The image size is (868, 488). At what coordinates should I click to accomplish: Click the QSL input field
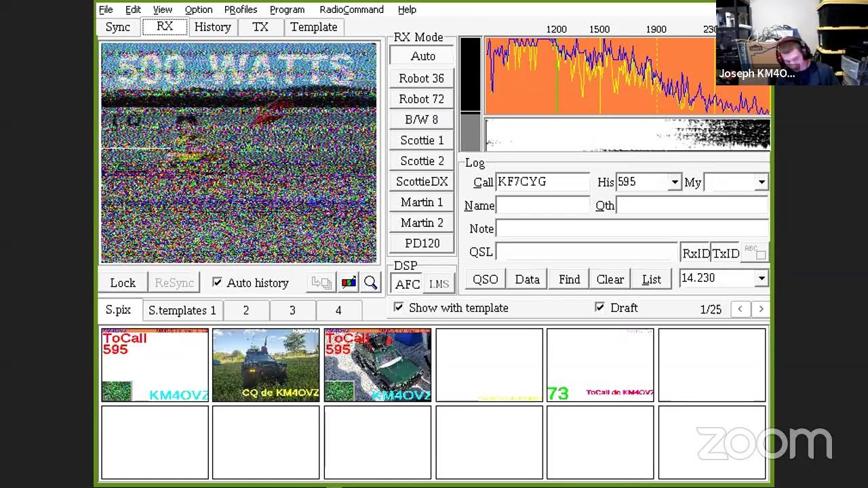587,251
